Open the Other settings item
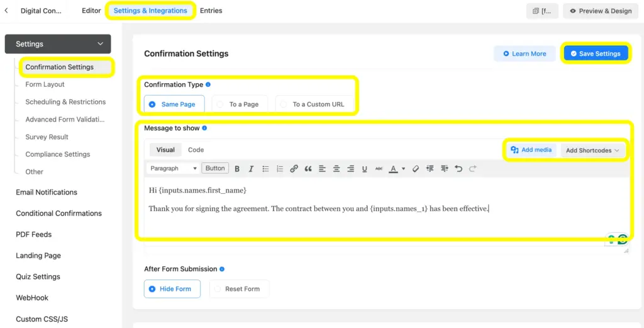 tap(34, 172)
